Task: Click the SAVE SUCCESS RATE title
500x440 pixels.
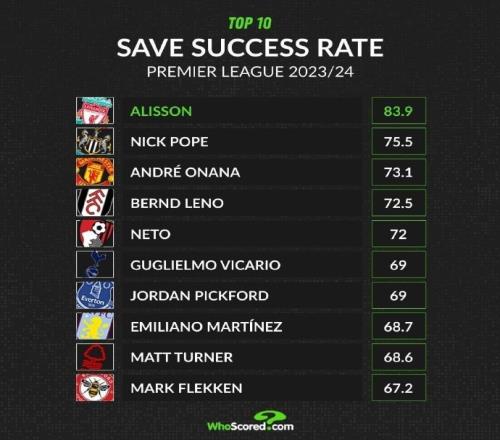Action: 250,47
